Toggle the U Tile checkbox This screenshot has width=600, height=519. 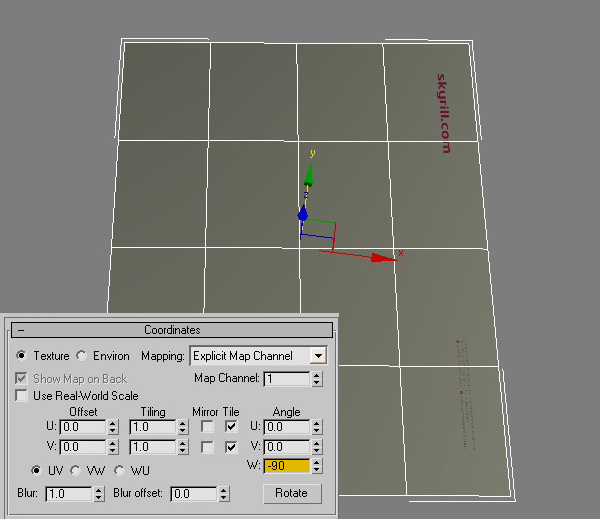[x=232, y=426]
